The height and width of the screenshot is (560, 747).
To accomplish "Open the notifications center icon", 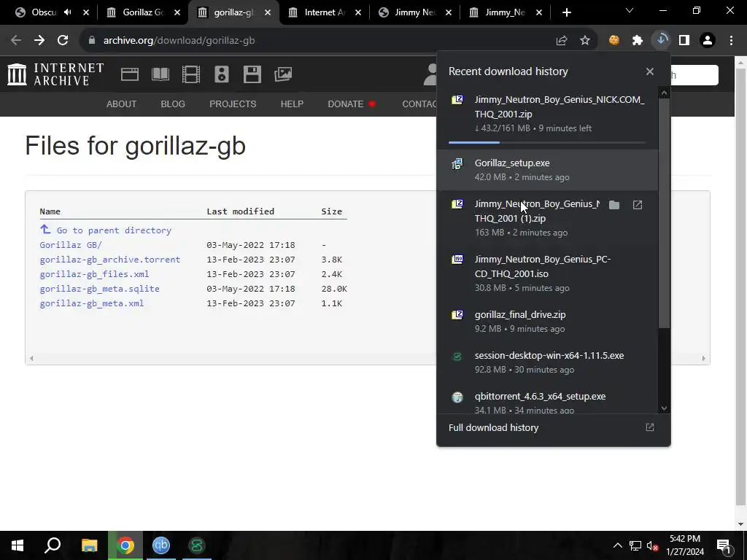I will [x=724, y=545].
